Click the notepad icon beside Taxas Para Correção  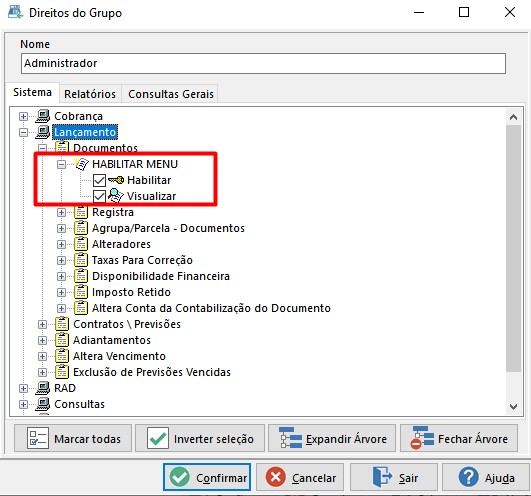81,260
